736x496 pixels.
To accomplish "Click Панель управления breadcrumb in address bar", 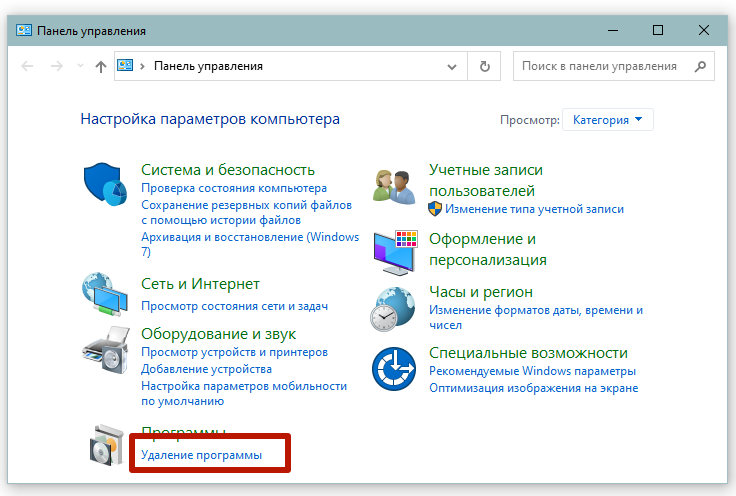I will (208, 66).
